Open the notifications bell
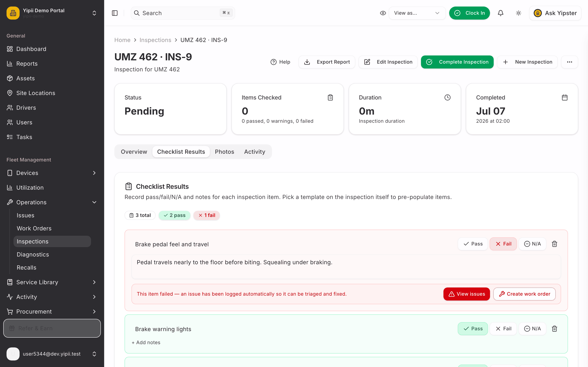This screenshot has height=367, width=588. (x=501, y=13)
